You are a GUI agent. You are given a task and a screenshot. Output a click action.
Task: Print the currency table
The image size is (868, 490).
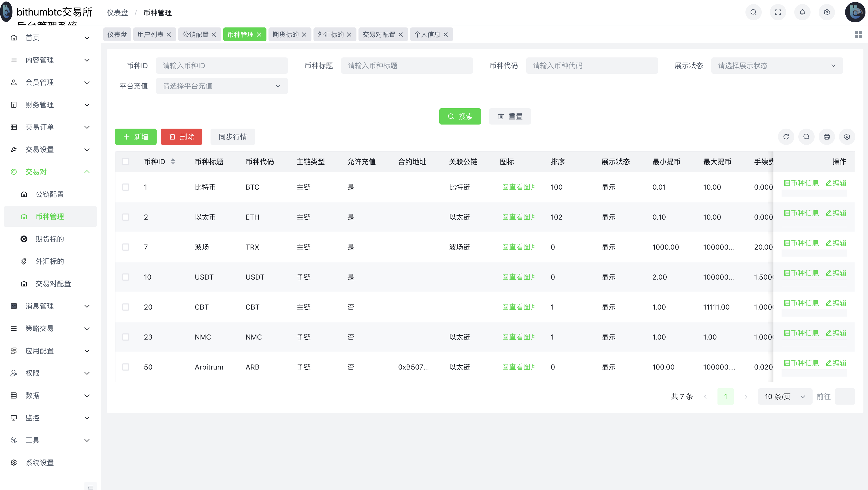pyautogui.click(x=827, y=137)
